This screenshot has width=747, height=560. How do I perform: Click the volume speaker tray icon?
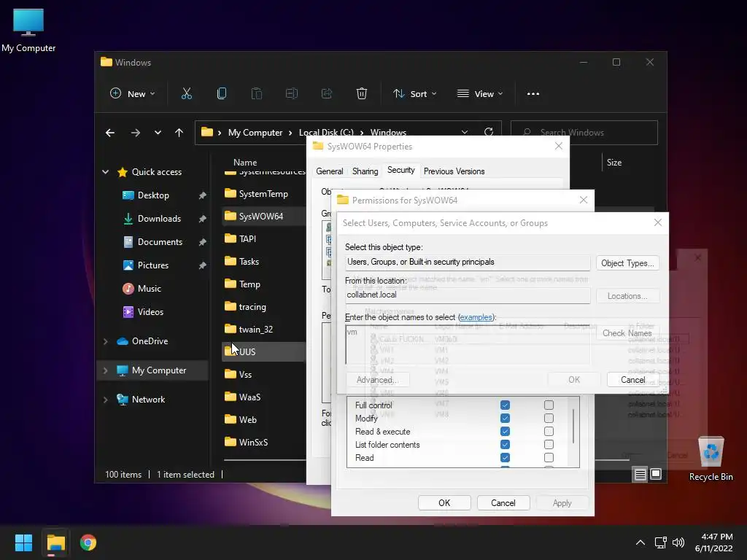coord(678,542)
